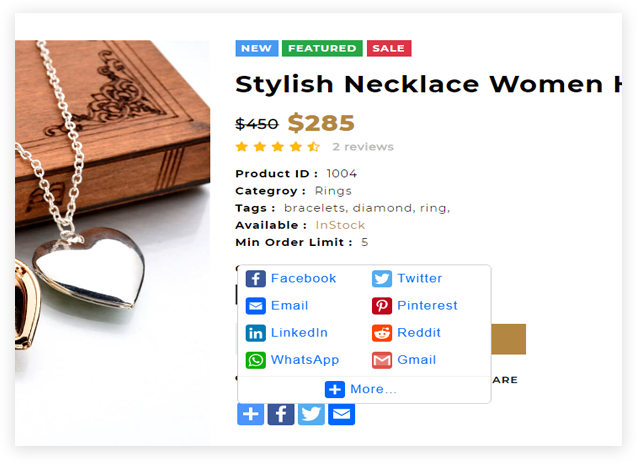This screenshot has width=637, height=463.
Task: Click envelope Email button below the popup
Action: coord(341,414)
